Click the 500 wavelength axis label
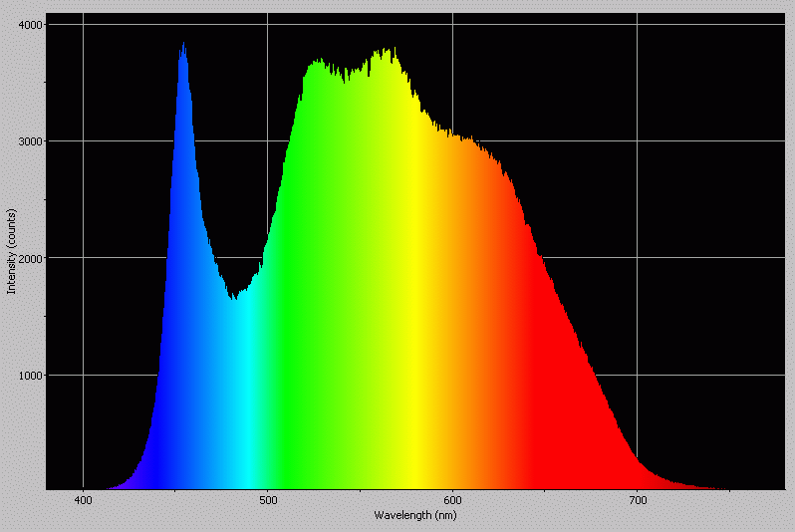 pyautogui.click(x=268, y=500)
